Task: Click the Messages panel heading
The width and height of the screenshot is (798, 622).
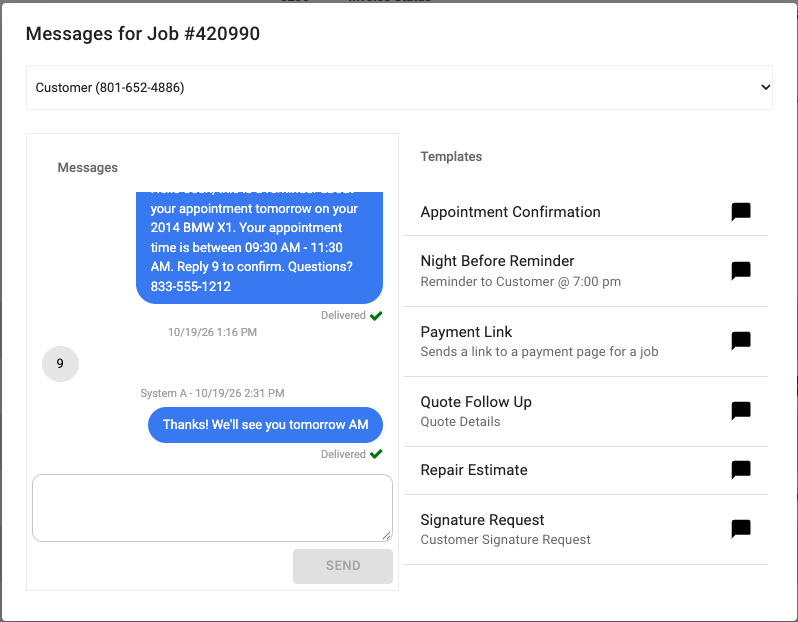Action: (88, 167)
